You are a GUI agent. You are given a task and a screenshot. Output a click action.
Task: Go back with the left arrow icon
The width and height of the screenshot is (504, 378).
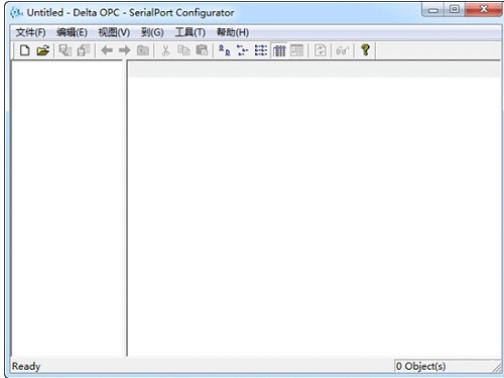pyautogui.click(x=107, y=51)
